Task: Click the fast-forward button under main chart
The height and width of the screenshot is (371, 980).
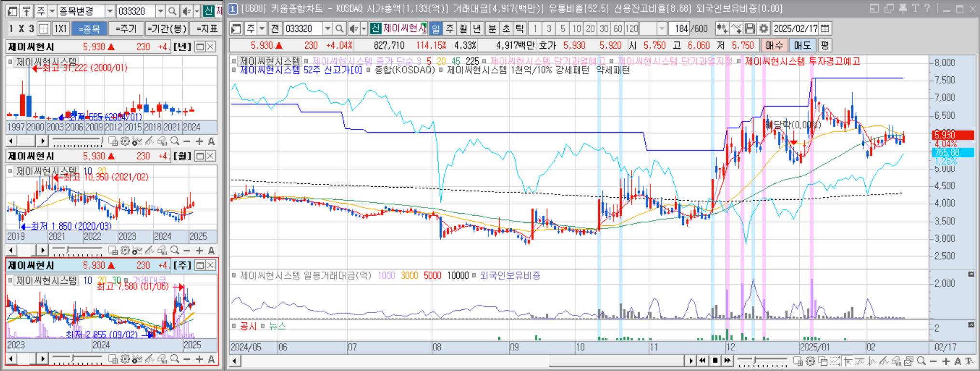Action: tap(727, 360)
